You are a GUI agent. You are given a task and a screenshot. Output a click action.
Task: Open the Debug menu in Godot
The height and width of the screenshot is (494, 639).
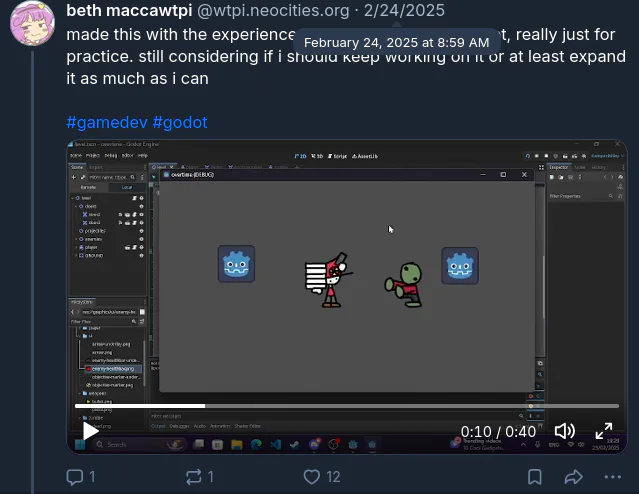[x=110, y=156]
